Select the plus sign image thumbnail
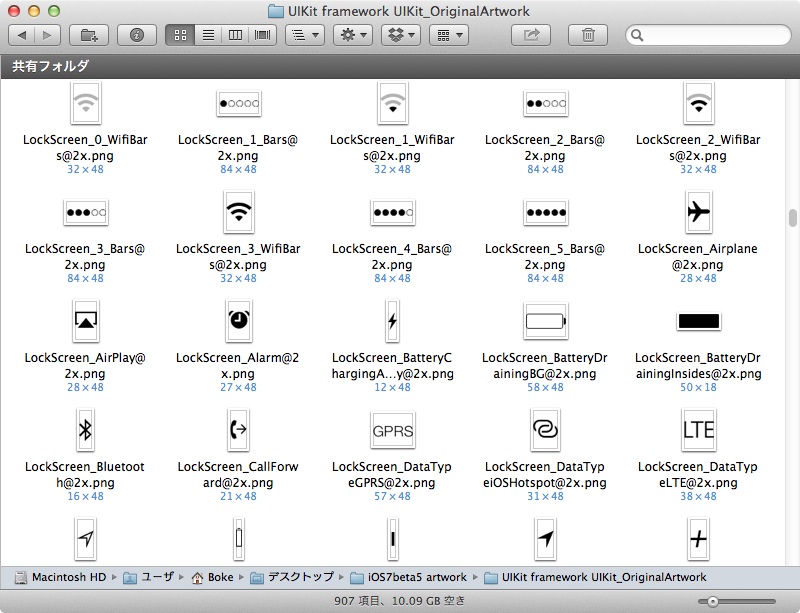 pyautogui.click(x=698, y=539)
